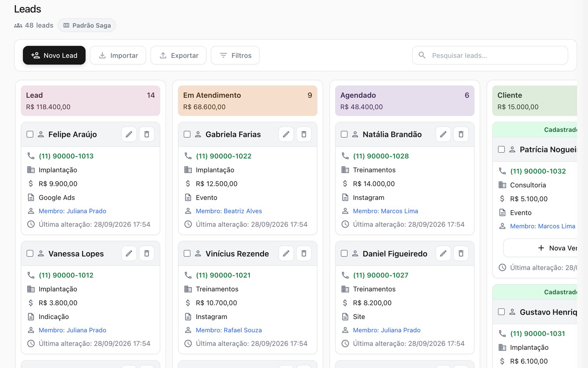Click the search magnifier icon
Image resolution: width=588 pixels, height=368 pixels.
click(x=422, y=55)
